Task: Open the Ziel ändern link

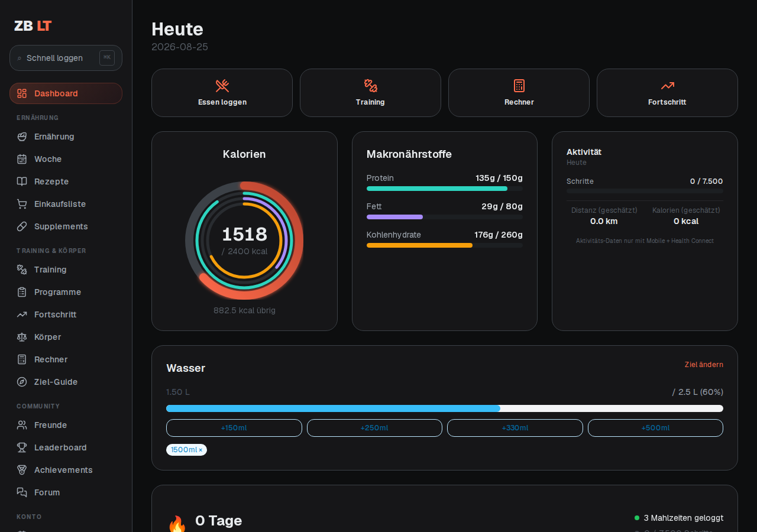Action: pyautogui.click(x=704, y=365)
